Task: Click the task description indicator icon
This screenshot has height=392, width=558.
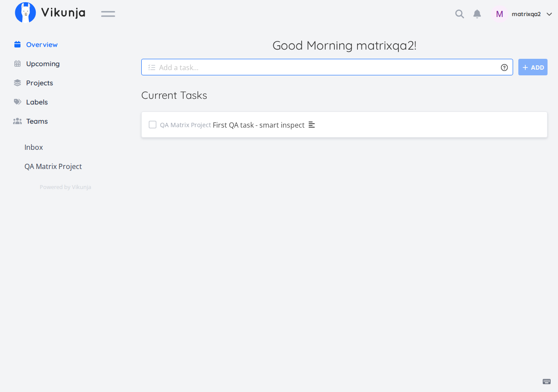Action: pyautogui.click(x=312, y=125)
